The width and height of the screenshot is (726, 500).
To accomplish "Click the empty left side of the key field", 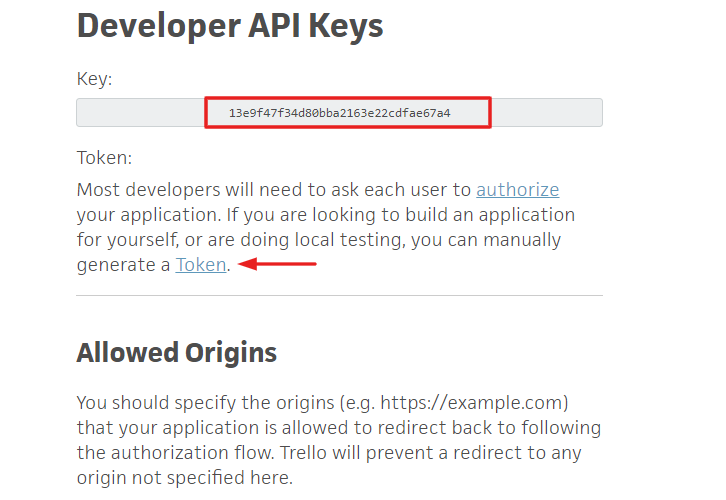I will [x=140, y=113].
